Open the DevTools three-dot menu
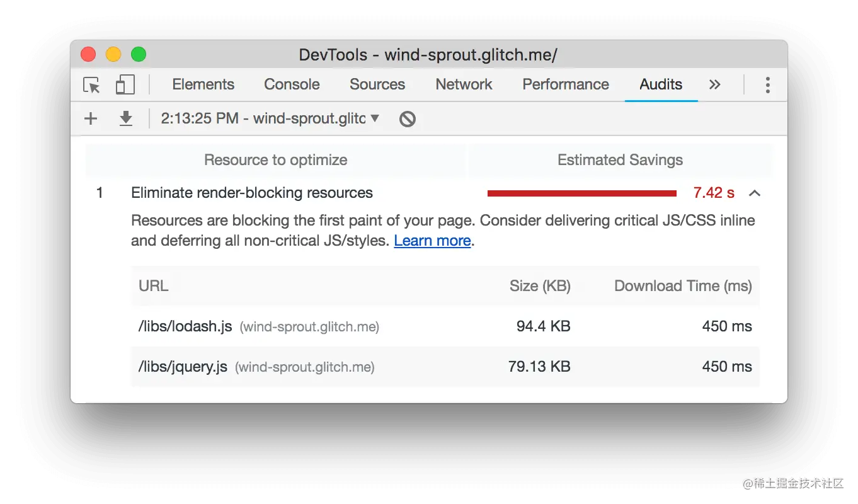The width and height of the screenshot is (858, 504). point(767,85)
